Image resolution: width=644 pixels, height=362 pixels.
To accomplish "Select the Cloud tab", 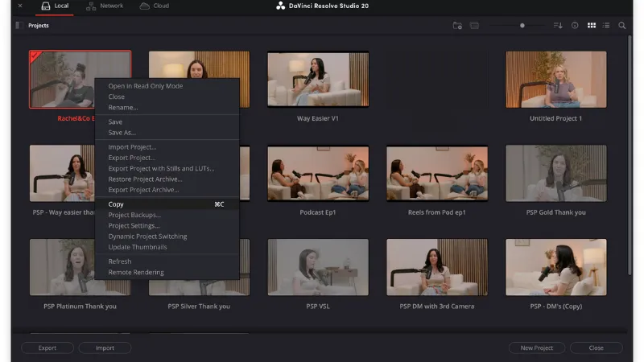I will [x=155, y=6].
